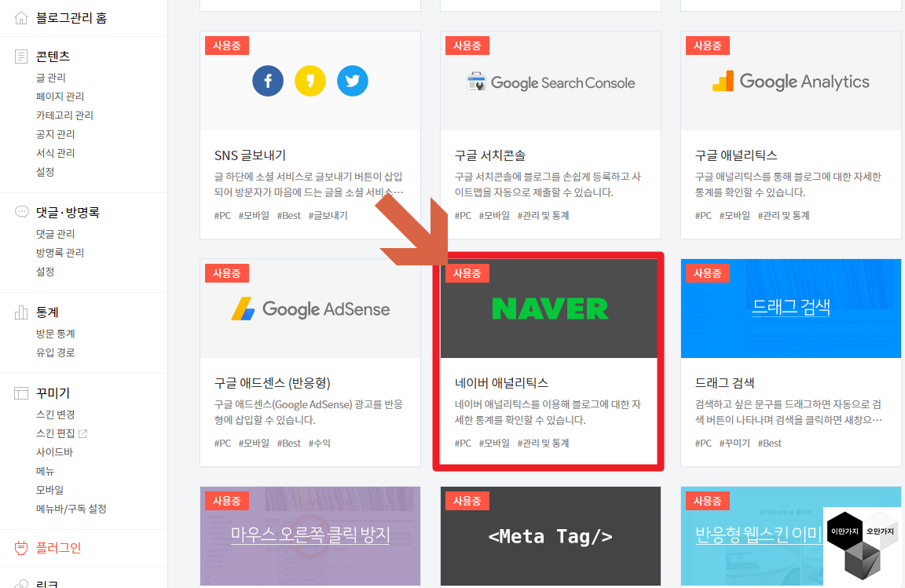Viewport: 905px width, 588px height.
Task: Click 사용중 badge on 드래그 검색 card
Action: 707,273
